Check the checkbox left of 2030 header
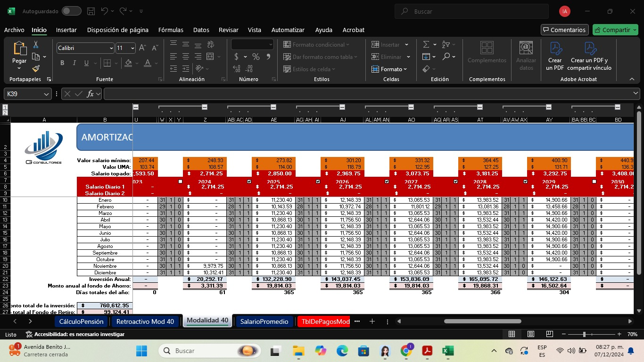Screen dimensions: 644x362 pyautogui.click(x=594, y=181)
